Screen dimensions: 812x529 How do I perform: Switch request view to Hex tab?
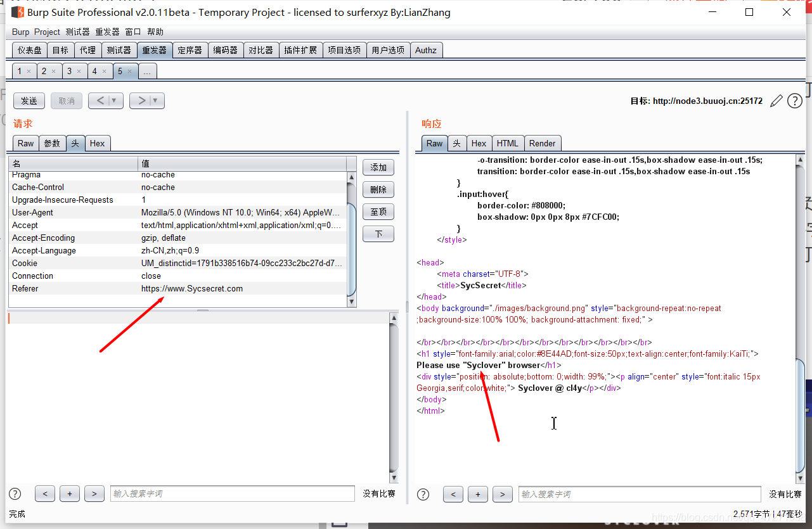tap(98, 143)
